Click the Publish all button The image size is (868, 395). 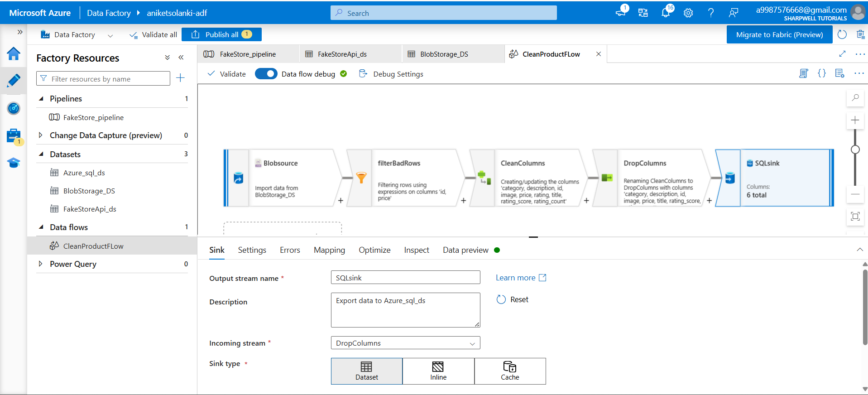coord(221,34)
